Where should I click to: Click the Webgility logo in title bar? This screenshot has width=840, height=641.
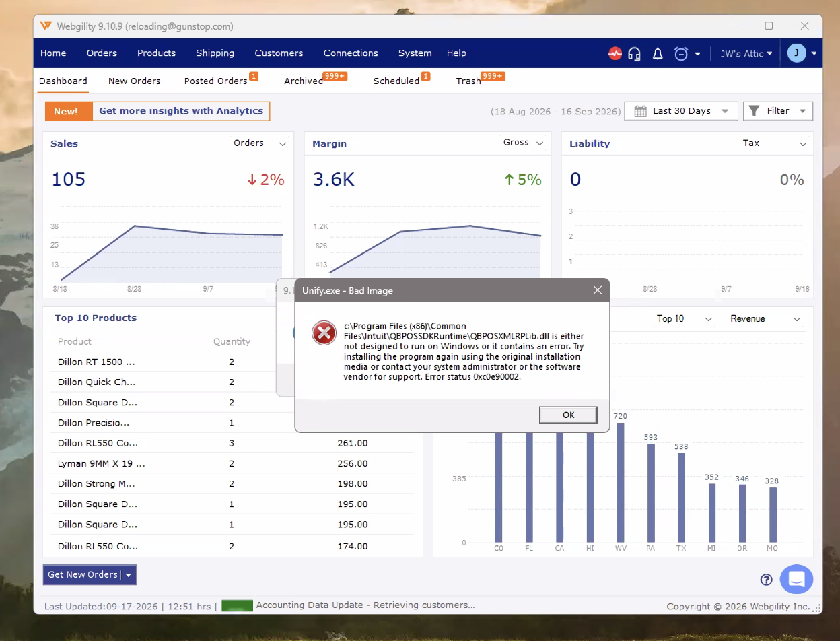click(46, 26)
